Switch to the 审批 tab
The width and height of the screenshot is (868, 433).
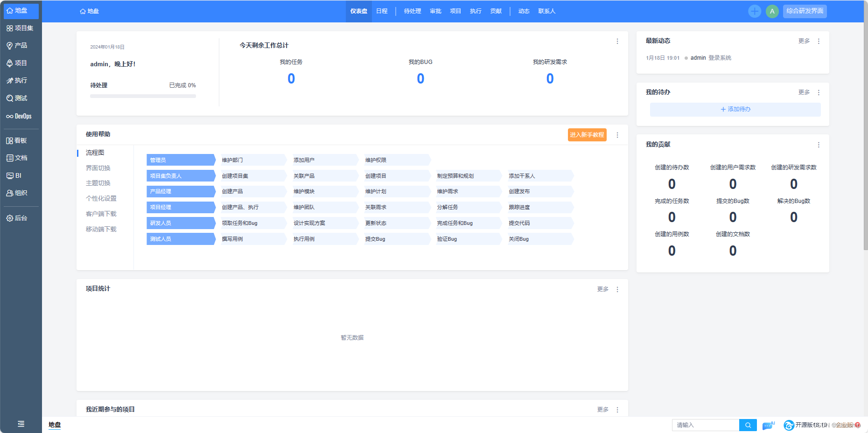(x=435, y=11)
